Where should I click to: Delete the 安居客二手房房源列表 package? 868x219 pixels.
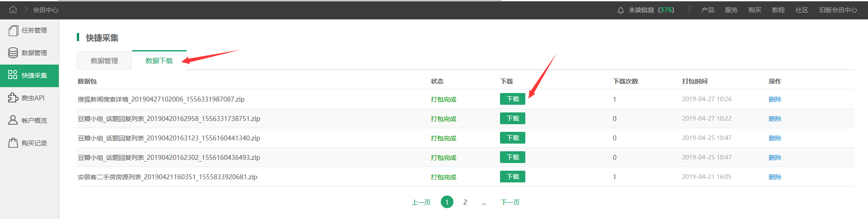775,177
